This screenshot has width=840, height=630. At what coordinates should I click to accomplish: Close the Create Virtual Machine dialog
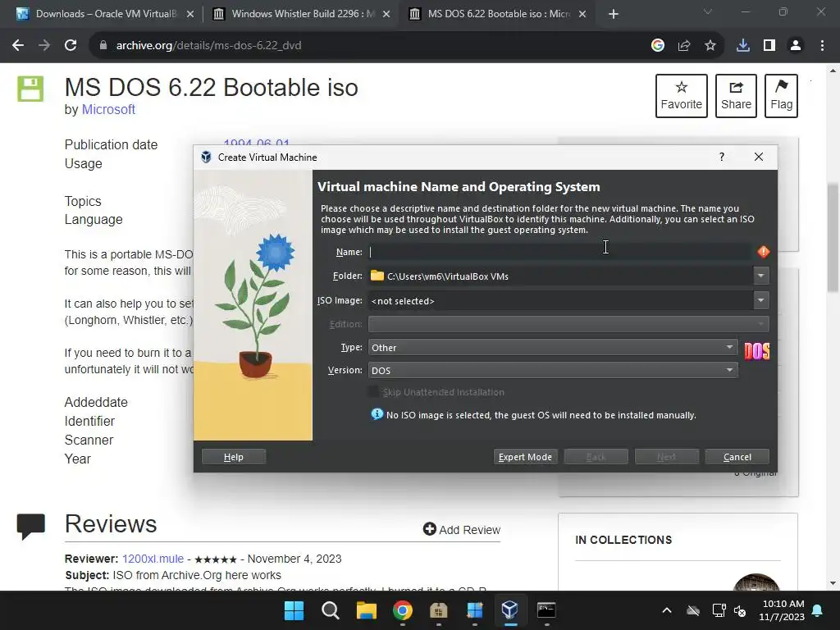(759, 157)
